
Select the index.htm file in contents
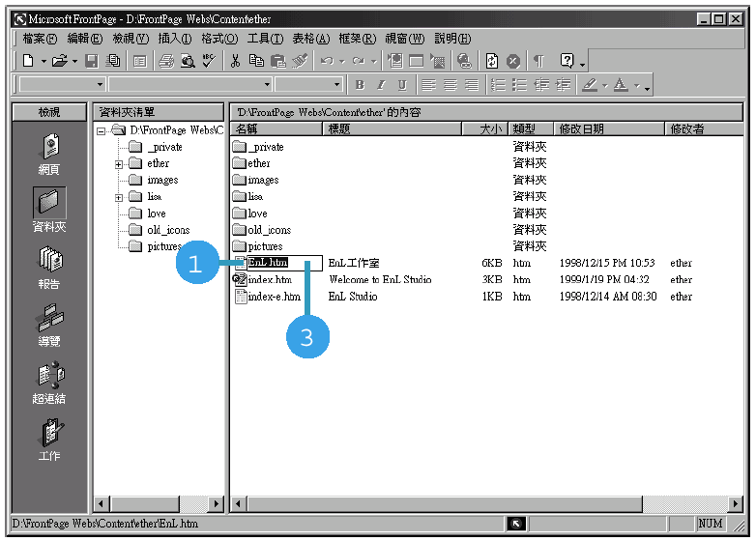270,279
